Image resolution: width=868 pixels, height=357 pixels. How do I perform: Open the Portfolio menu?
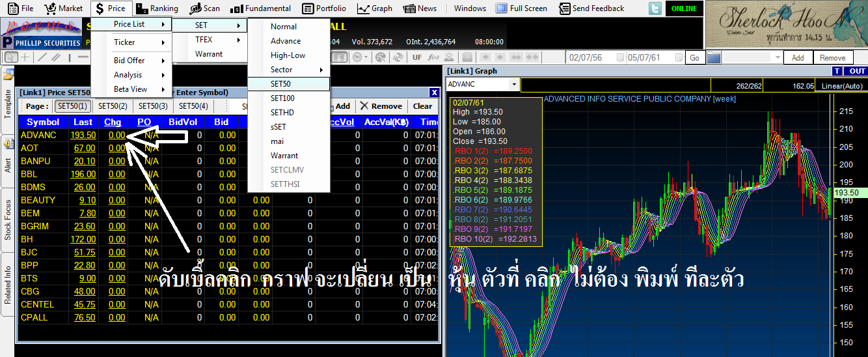[325, 8]
